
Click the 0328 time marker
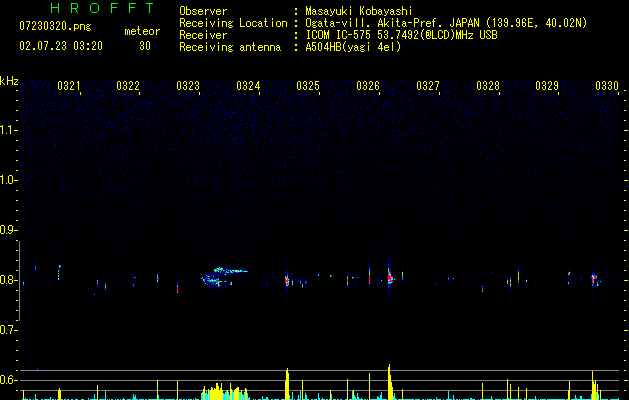tap(488, 86)
